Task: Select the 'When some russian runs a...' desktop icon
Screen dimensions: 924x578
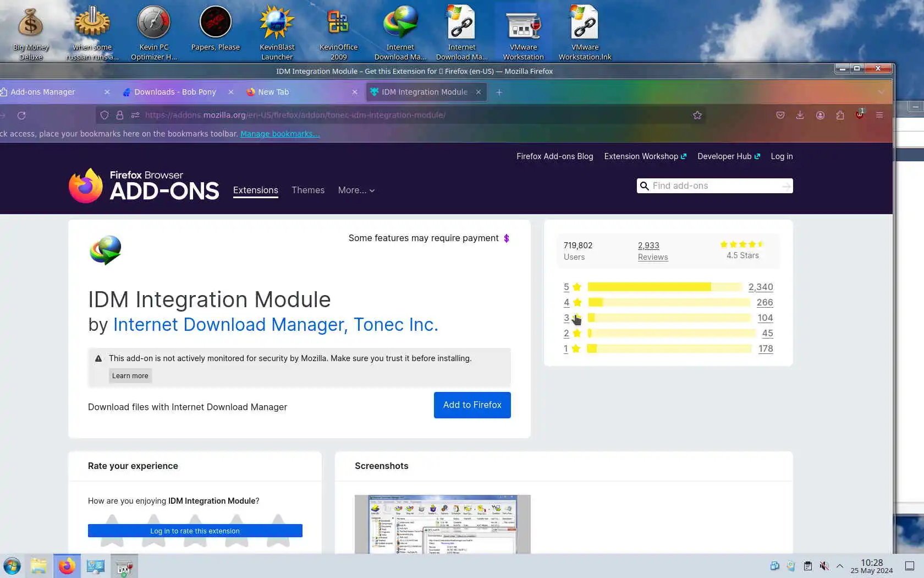Action: pos(92,32)
